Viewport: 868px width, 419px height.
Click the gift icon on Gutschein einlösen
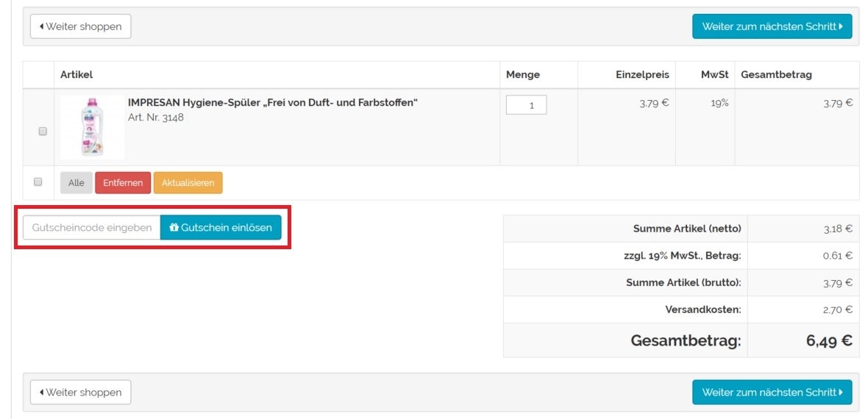(x=174, y=228)
